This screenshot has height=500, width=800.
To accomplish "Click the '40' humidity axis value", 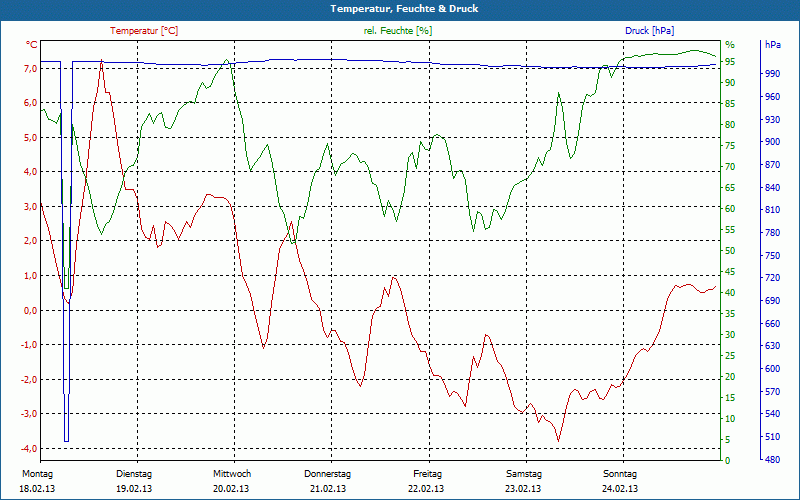I will [x=730, y=292].
